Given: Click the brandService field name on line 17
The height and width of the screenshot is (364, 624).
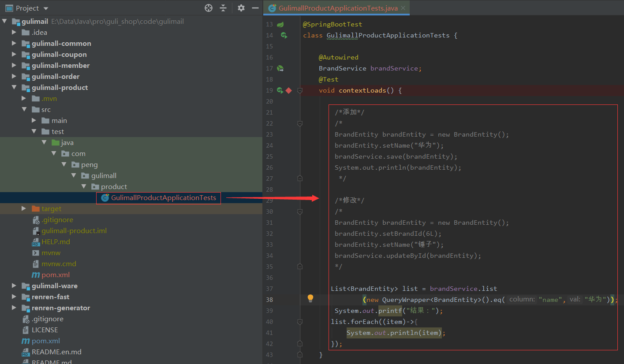Looking at the screenshot, I should pos(394,68).
